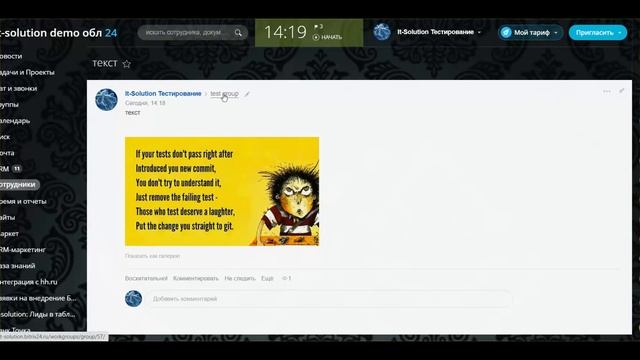Open CRM-маркетинг in the sidebar
Viewport: 640px width, 360px height.
[x=22, y=250]
